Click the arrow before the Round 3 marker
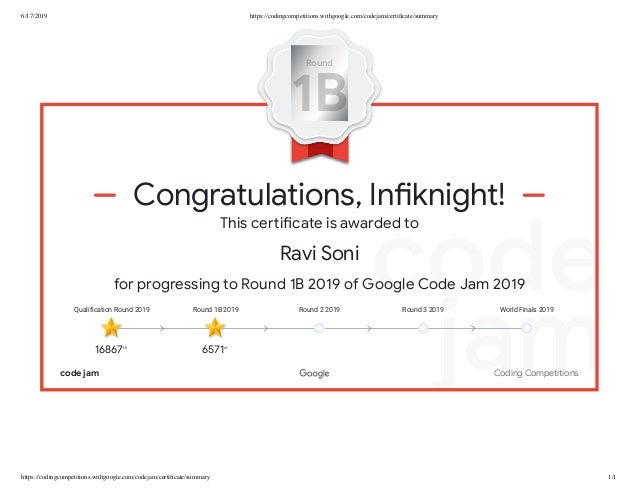The width and height of the screenshot is (638, 493). coord(369,328)
